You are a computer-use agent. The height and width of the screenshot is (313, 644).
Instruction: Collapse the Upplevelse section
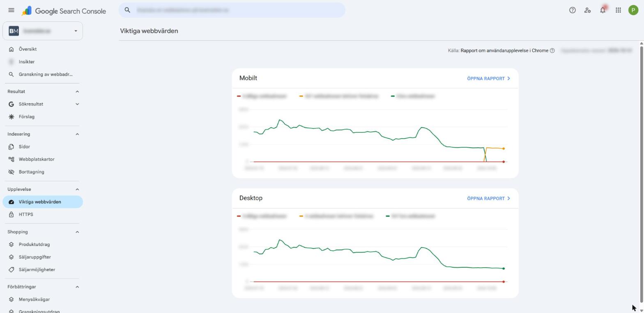pos(77,189)
